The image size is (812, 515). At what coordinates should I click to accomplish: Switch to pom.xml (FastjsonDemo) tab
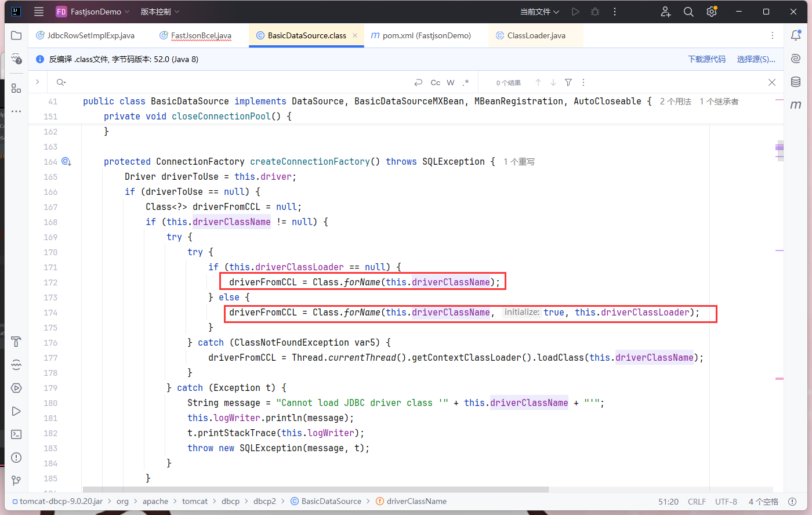click(x=426, y=35)
